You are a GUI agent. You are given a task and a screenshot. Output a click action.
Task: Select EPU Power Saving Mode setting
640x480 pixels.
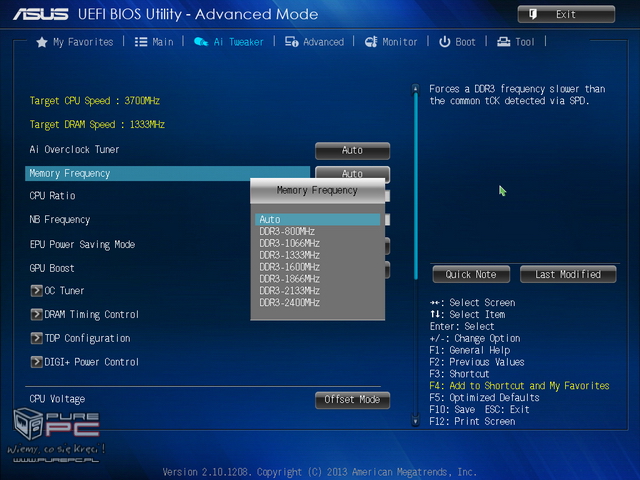tap(82, 244)
